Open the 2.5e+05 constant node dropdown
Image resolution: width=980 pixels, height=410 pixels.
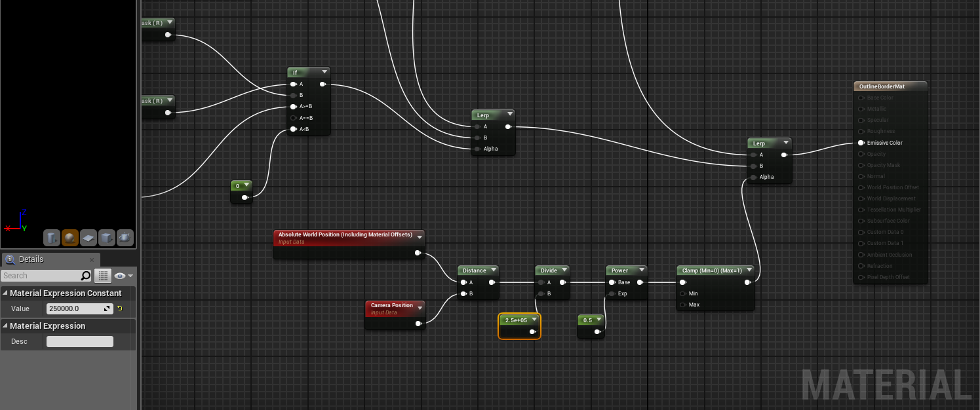pyautogui.click(x=534, y=320)
